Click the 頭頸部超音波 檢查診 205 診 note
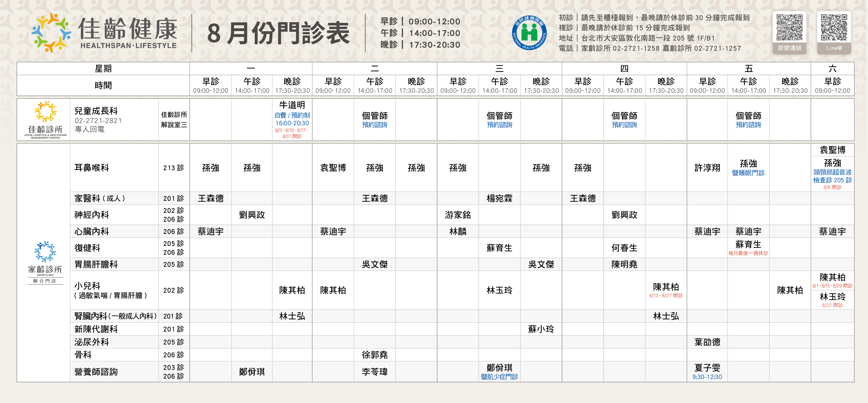The image size is (868, 403). click(x=833, y=176)
